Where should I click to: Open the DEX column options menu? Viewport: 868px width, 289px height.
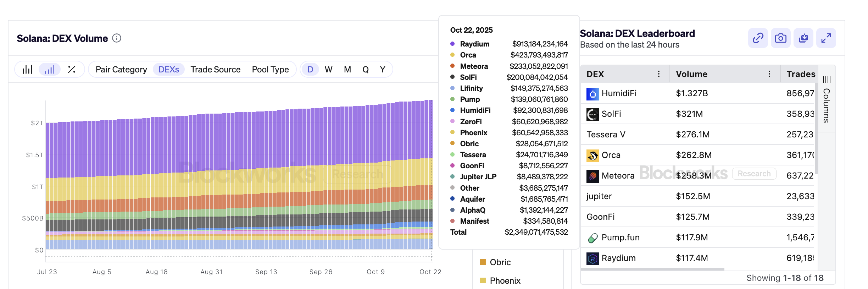pyautogui.click(x=658, y=74)
